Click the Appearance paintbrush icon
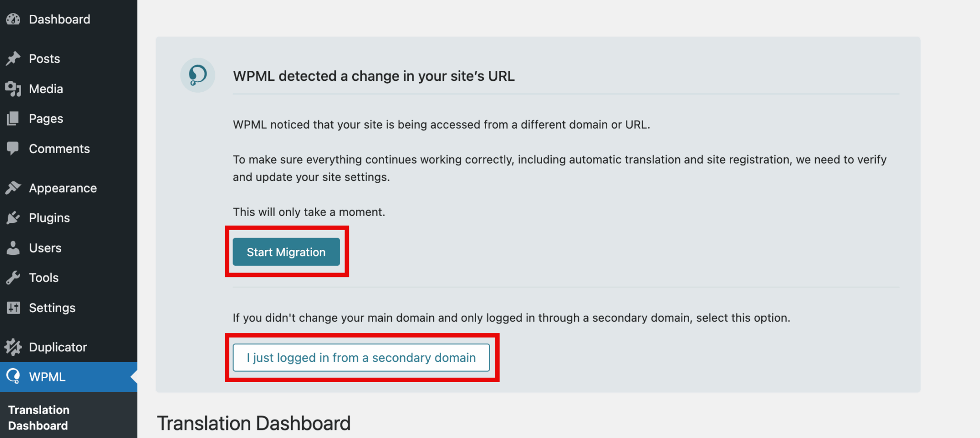This screenshot has height=438, width=980. tap(13, 188)
